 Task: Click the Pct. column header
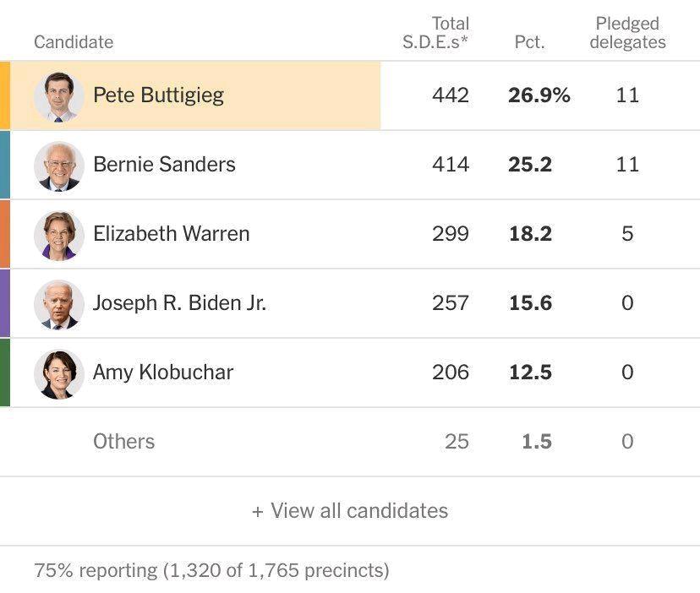click(529, 42)
